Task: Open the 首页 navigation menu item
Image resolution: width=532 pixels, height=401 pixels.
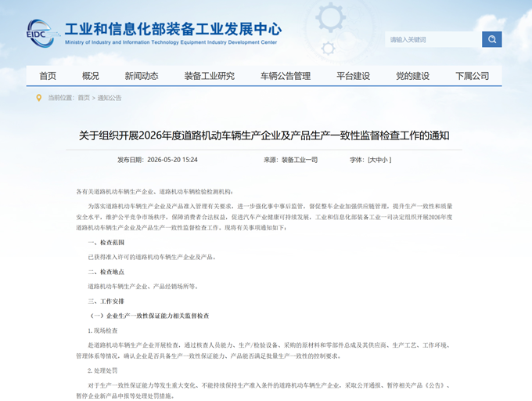Action: coord(48,76)
